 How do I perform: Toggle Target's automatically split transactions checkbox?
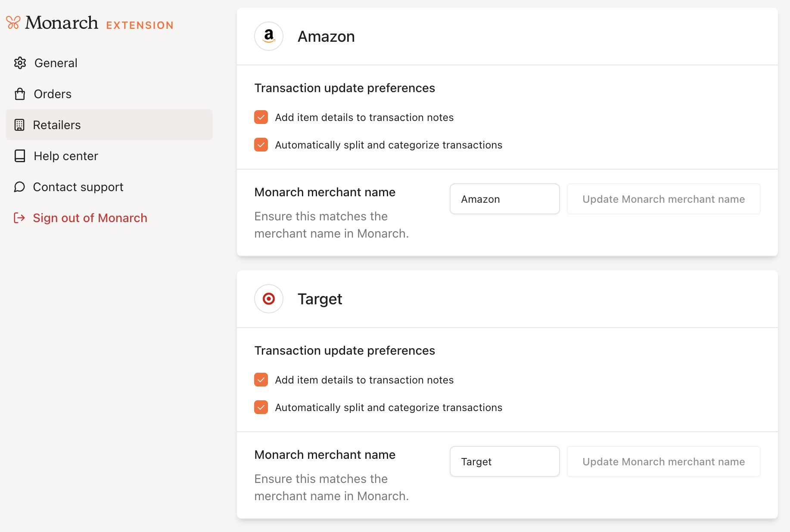click(261, 407)
